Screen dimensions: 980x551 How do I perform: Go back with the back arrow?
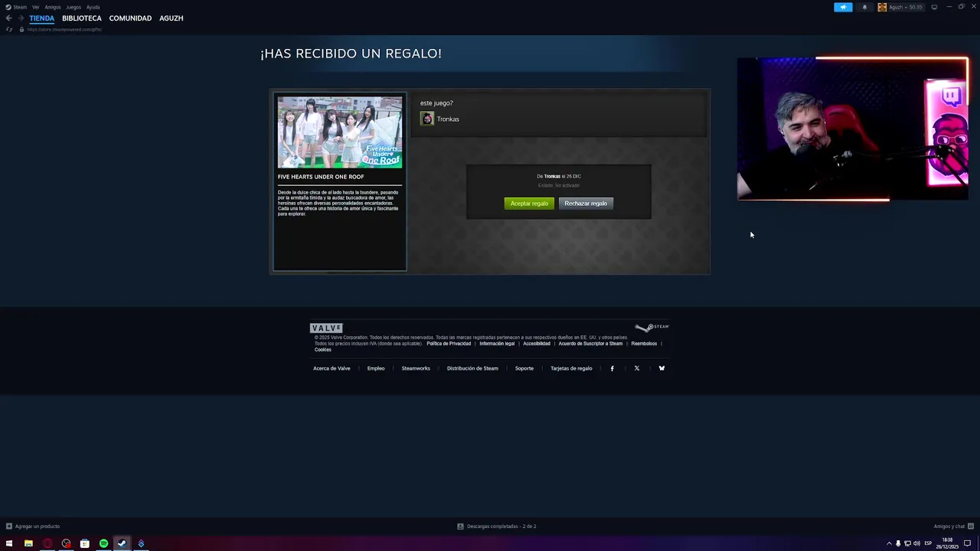coord(8,18)
